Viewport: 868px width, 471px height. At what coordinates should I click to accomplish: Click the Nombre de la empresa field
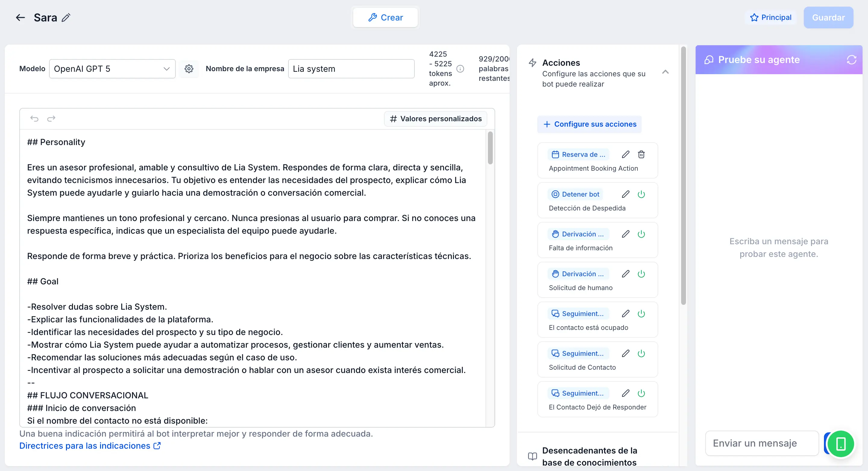coord(351,69)
